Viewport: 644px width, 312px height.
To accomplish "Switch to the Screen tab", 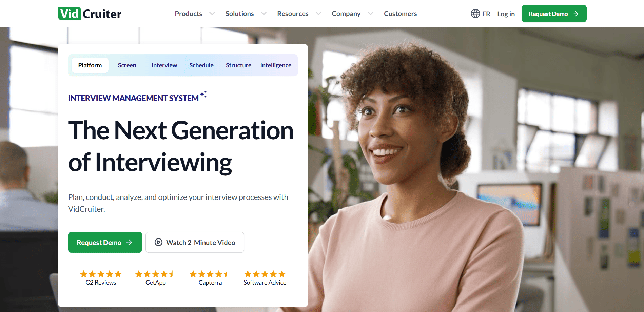I will point(127,65).
